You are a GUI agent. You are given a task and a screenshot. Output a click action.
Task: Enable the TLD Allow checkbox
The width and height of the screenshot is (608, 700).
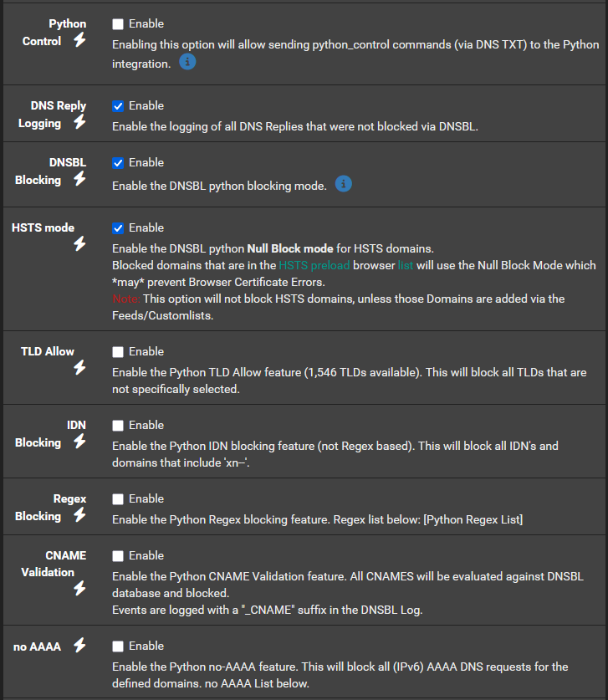tap(118, 352)
